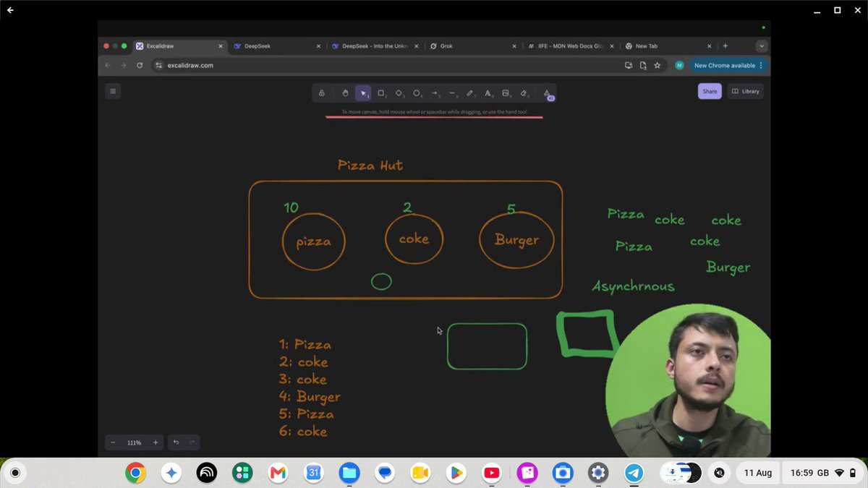This screenshot has height=488, width=868.
Task: Select the green number 10
Action: click(291, 207)
